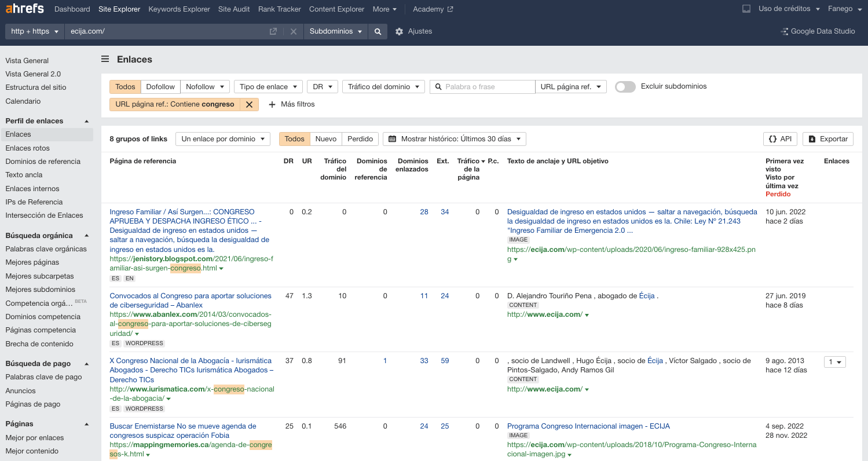Open the Tráfico del dominio filter dropdown

[x=383, y=86]
